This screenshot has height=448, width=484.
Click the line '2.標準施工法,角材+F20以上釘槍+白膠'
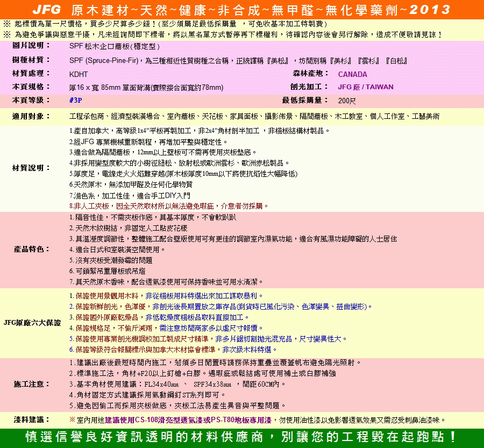click(203, 374)
